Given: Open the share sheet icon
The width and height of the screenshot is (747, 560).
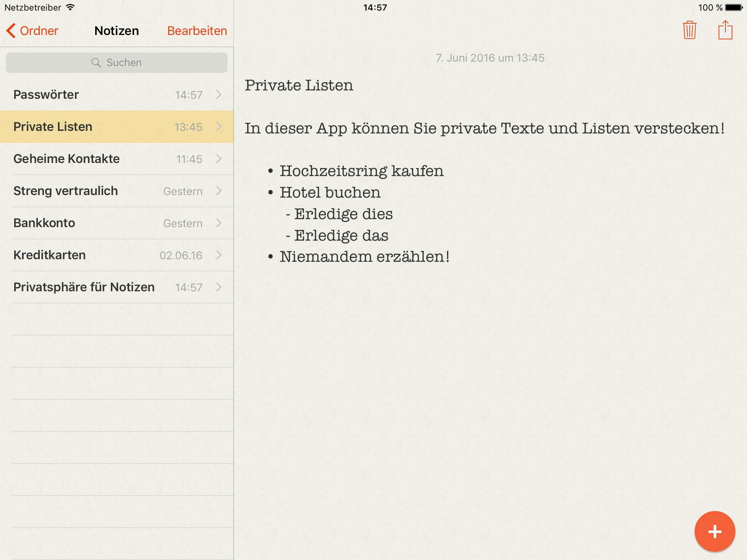Looking at the screenshot, I should tap(725, 30).
